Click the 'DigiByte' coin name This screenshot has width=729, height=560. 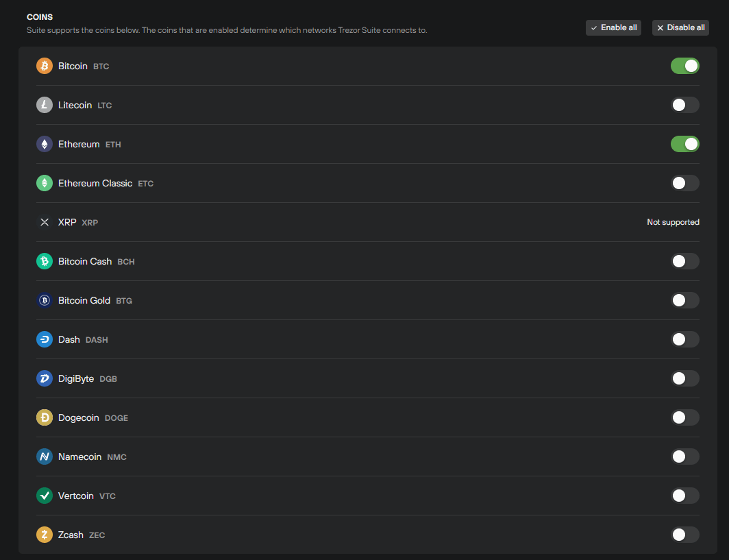coord(76,378)
